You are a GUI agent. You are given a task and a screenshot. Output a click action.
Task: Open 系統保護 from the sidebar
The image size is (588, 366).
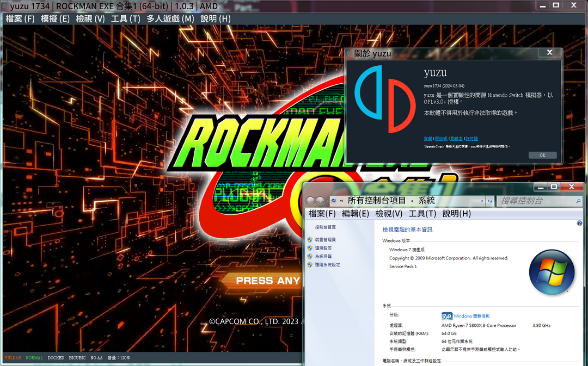pos(323,256)
